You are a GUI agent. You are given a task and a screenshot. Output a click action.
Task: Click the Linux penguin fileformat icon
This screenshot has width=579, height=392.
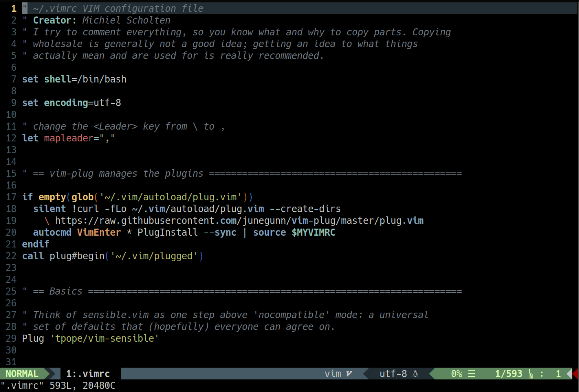(x=415, y=374)
